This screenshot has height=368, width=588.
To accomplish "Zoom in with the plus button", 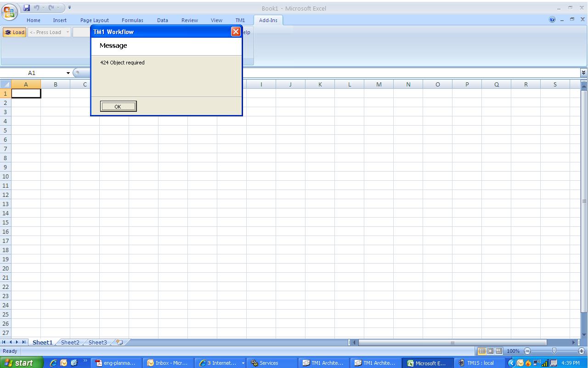I will tap(582, 351).
